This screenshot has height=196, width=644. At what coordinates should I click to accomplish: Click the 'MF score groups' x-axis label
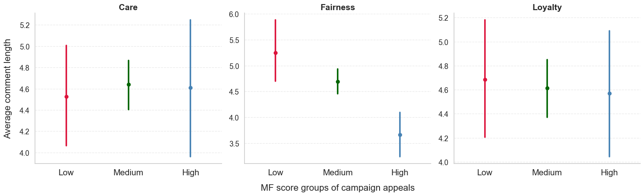click(x=337, y=188)
